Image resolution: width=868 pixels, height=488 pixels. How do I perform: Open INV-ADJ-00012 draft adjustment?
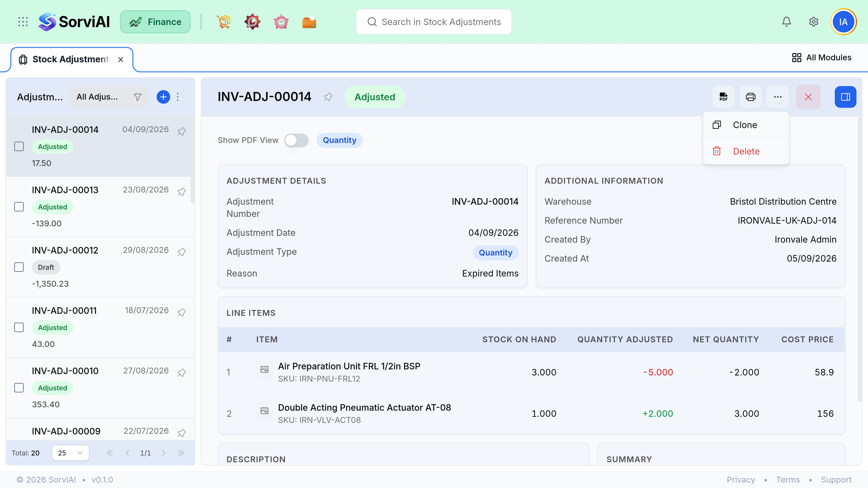point(100,267)
